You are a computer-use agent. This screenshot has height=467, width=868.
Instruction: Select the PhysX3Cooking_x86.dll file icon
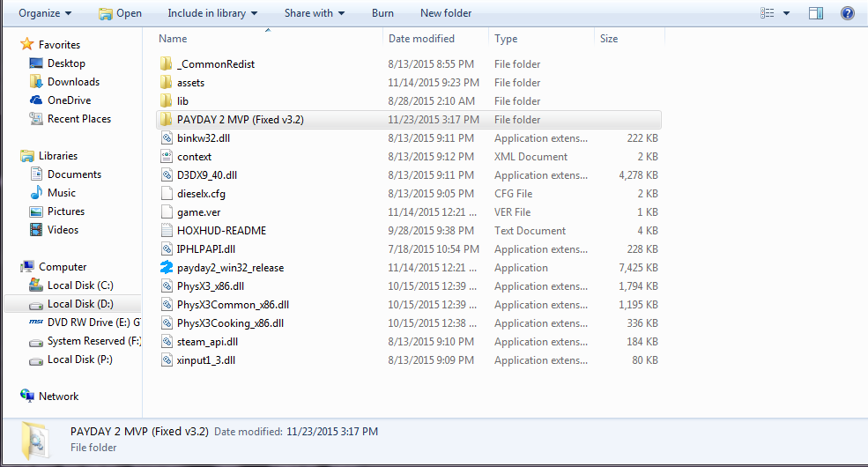[x=167, y=323]
